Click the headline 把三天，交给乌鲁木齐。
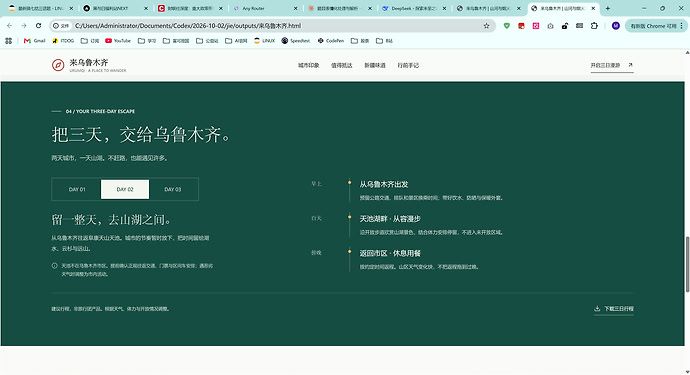 coord(141,134)
